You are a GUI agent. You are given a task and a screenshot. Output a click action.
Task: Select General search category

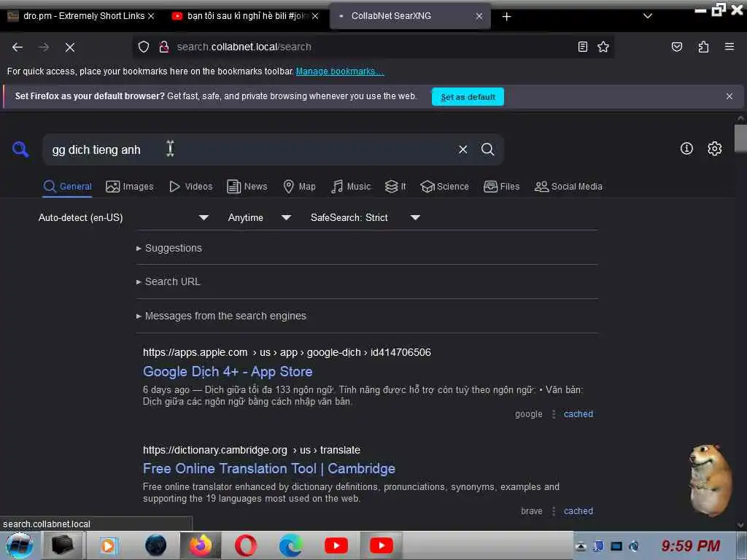(67, 186)
